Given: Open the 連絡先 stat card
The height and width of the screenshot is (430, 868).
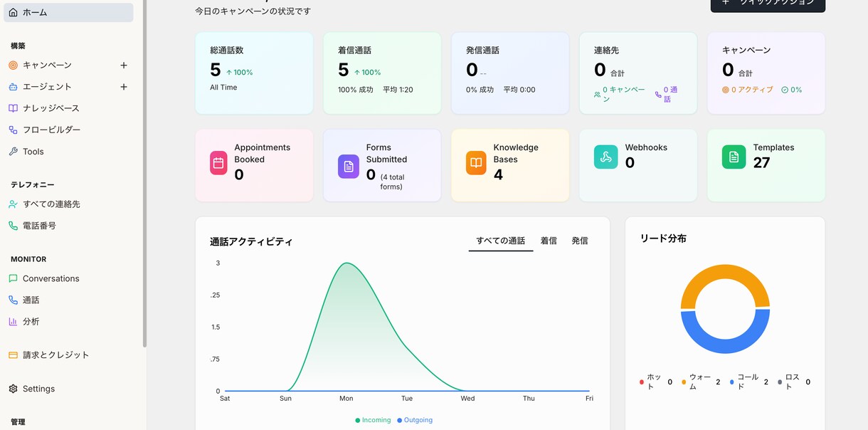Looking at the screenshot, I should pyautogui.click(x=638, y=73).
